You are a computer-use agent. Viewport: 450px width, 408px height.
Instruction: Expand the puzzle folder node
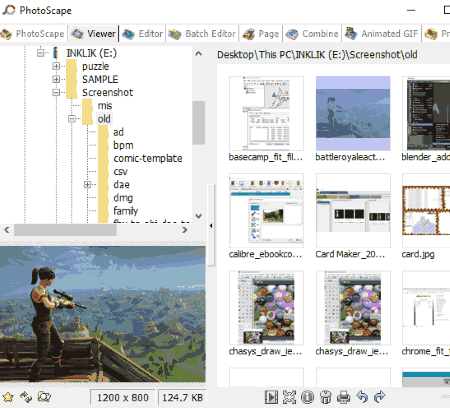[x=56, y=66]
